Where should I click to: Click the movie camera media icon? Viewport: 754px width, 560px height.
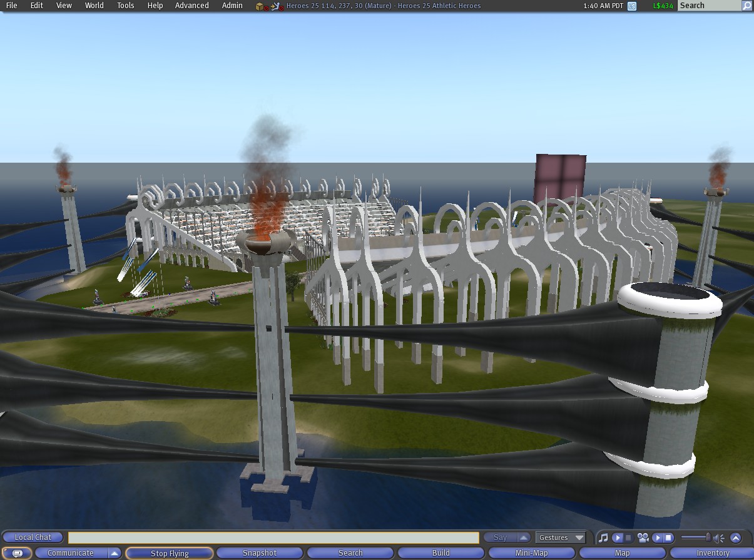[643, 537]
